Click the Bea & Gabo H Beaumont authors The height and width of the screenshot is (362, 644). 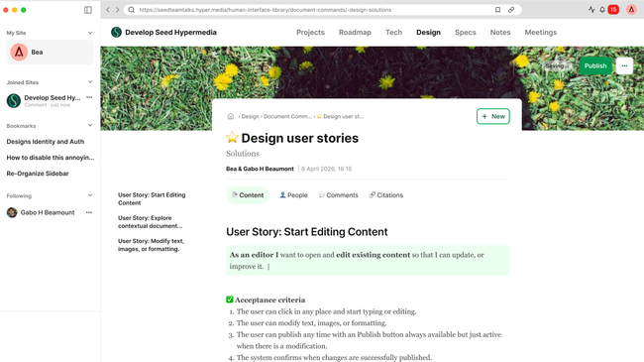(260, 169)
